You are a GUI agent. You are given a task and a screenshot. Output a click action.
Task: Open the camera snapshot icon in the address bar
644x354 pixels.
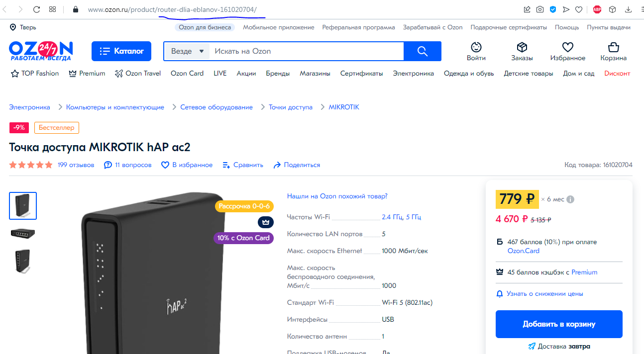[x=540, y=9]
